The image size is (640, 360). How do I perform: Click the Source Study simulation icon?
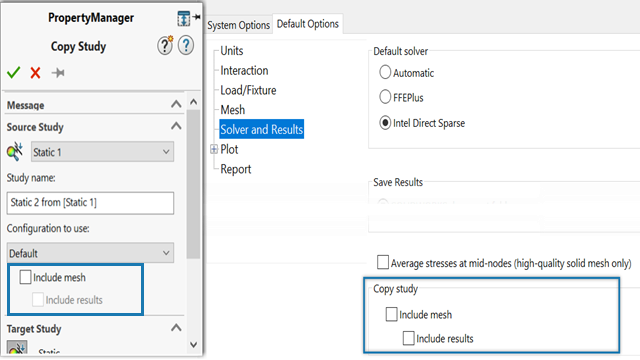click(x=15, y=151)
